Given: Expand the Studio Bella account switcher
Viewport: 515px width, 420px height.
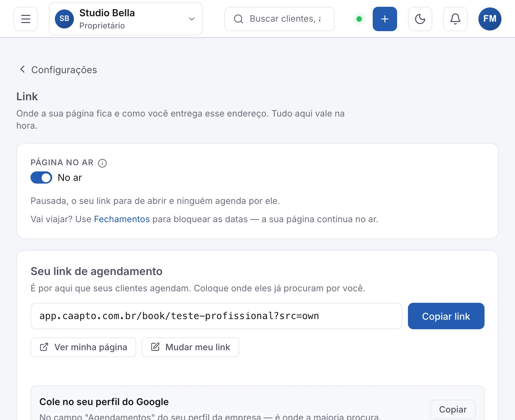Looking at the screenshot, I should click(x=126, y=19).
